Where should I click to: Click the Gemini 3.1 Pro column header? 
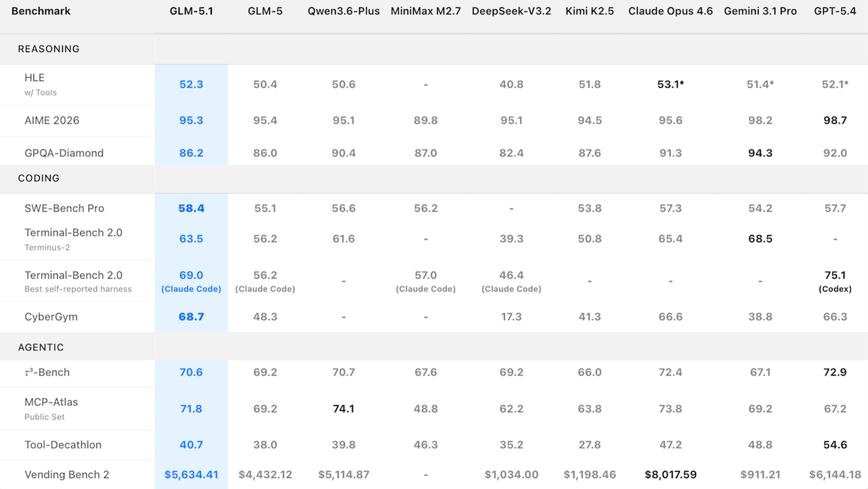pyautogui.click(x=760, y=11)
